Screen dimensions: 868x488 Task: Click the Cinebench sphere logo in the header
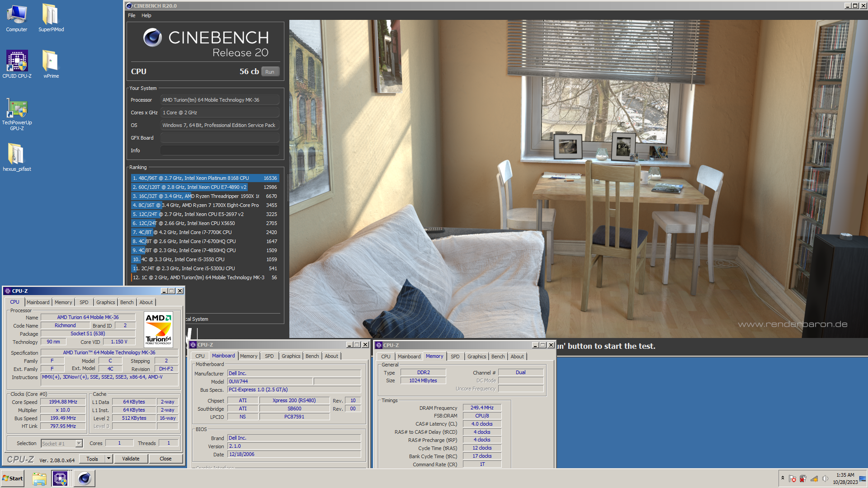(152, 38)
